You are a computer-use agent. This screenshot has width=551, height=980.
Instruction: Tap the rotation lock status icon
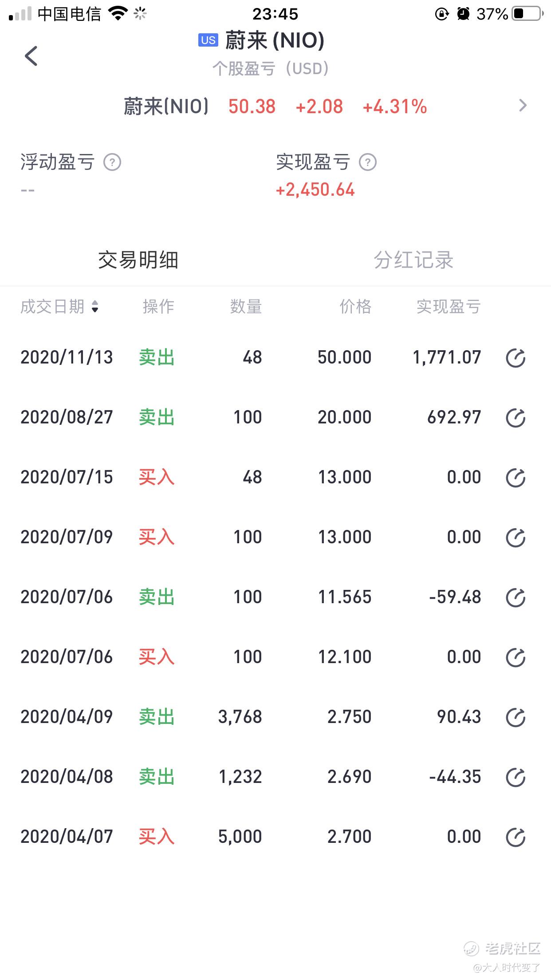pos(442,14)
